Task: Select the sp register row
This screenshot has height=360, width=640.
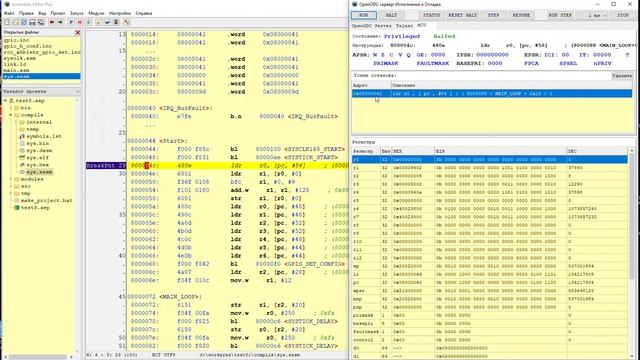Action: point(489,266)
